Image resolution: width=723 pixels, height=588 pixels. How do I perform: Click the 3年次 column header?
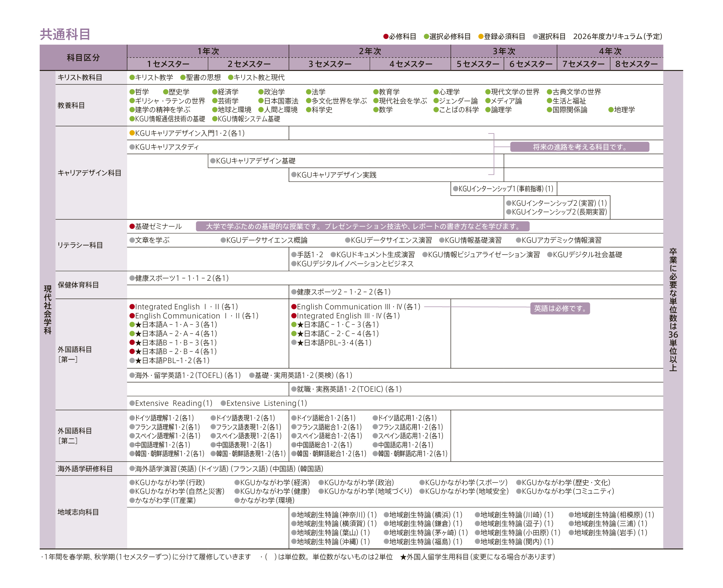pos(504,51)
